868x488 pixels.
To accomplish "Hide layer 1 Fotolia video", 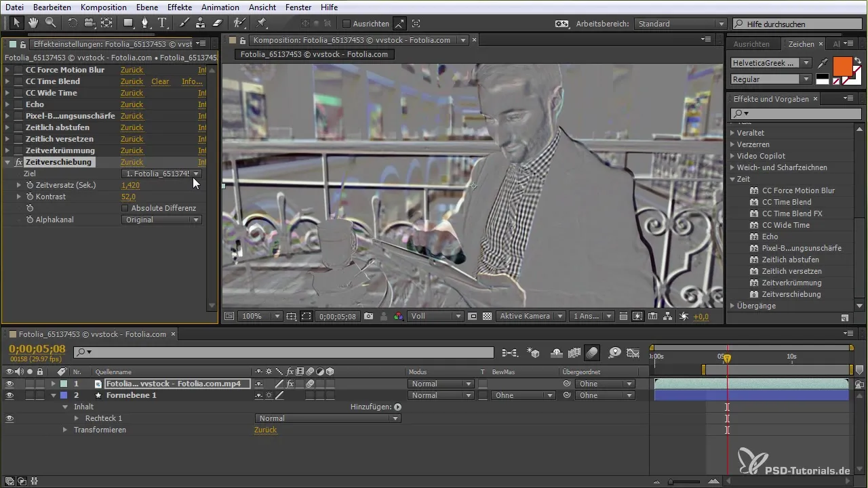I will 9,384.
